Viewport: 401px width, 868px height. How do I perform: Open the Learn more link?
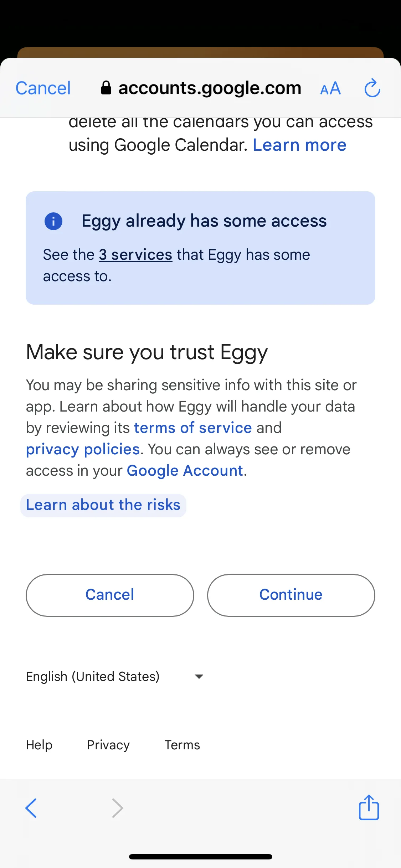[x=299, y=145]
